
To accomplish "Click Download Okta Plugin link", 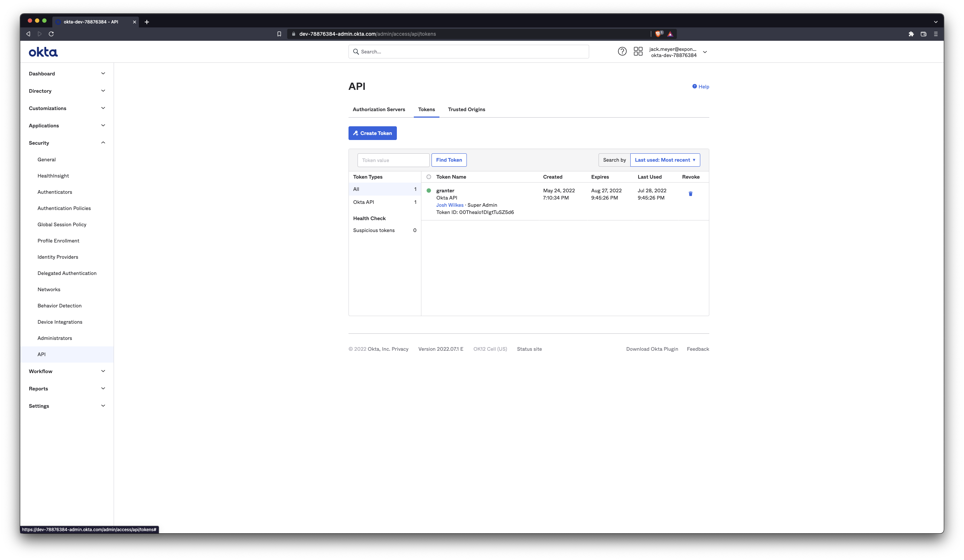I will (x=652, y=349).
